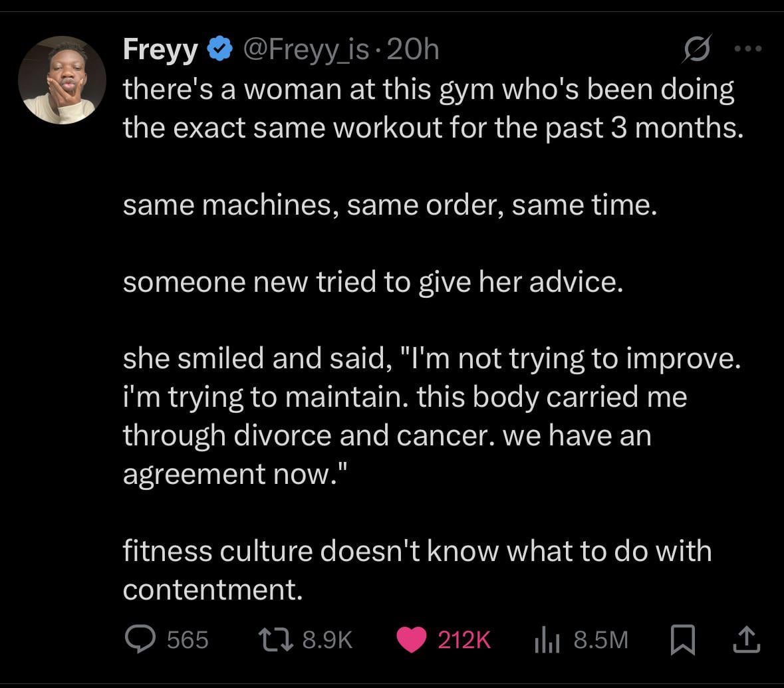
Task: Click the 565 replies count
Action: (188, 639)
